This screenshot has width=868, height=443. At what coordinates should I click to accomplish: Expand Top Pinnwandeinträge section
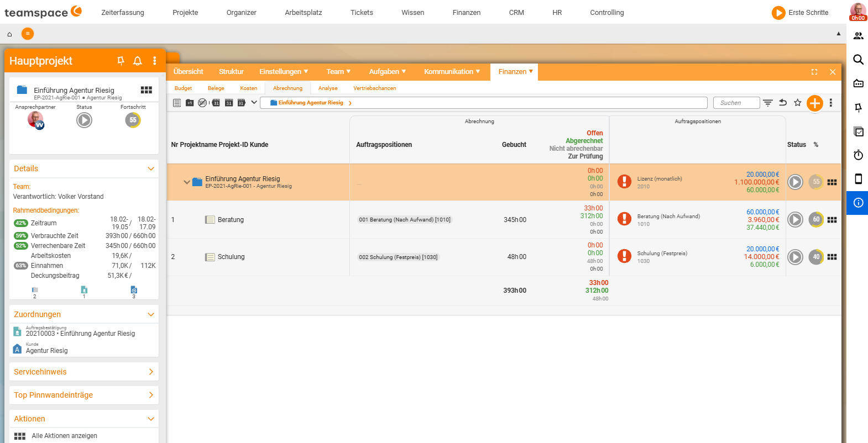(x=151, y=395)
